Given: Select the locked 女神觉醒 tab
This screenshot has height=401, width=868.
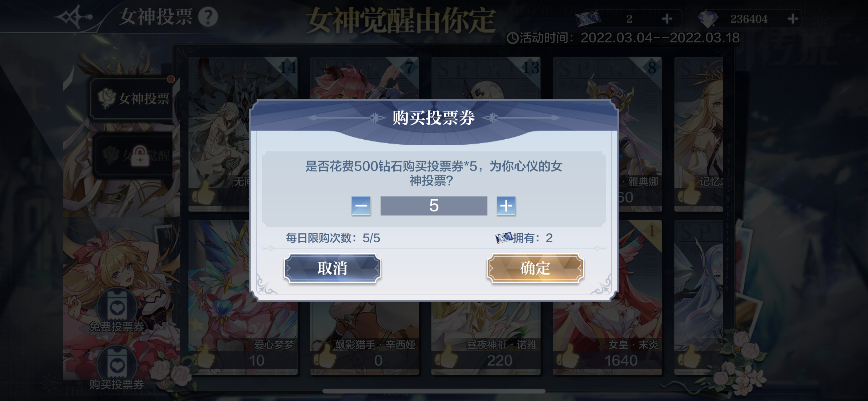Looking at the screenshot, I should tap(134, 155).
